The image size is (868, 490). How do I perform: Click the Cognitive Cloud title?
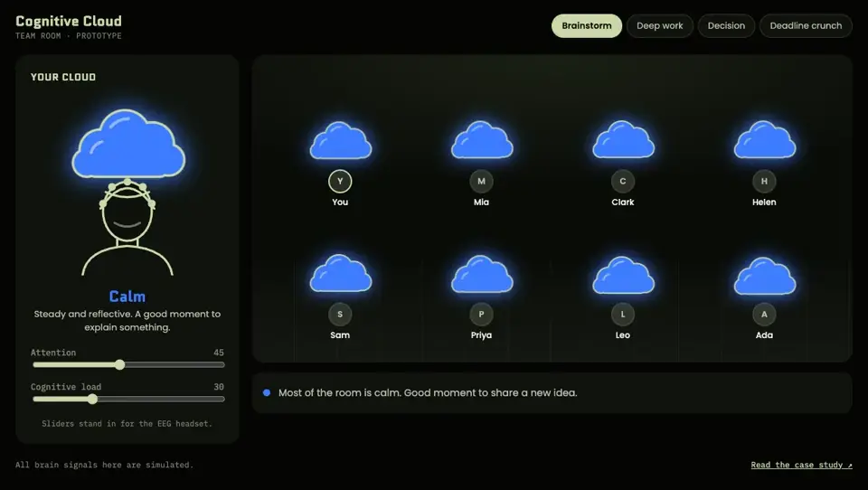[x=69, y=21]
